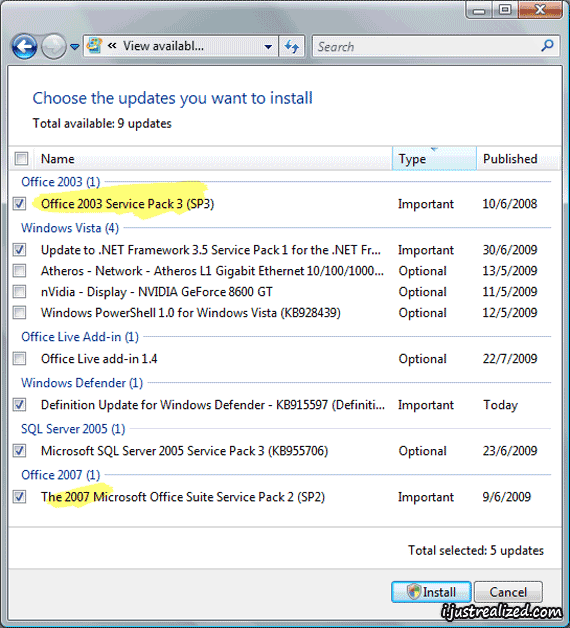Viewport: 570px width, 628px height.
Task: Maximize the Windows Update window
Action: pos(505,9)
